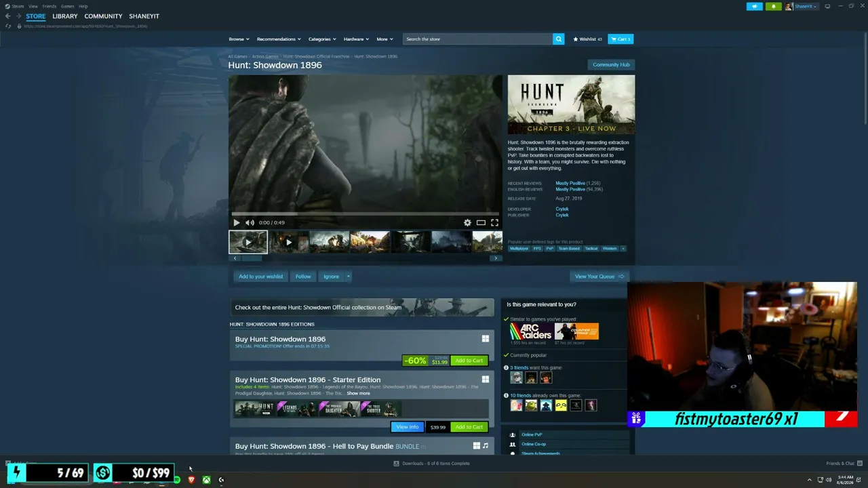Click the store search magnifier button

click(x=558, y=39)
